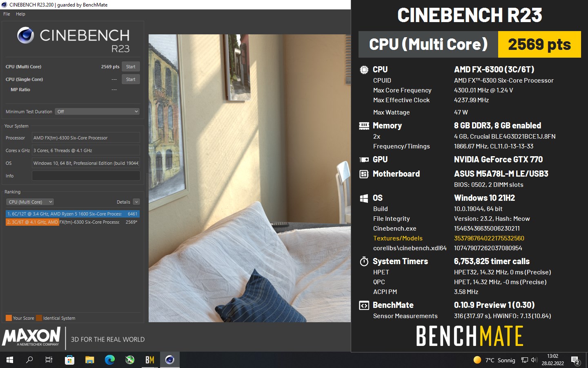
Task: Click the Max Wattage 47 W value
Action: coord(461,112)
